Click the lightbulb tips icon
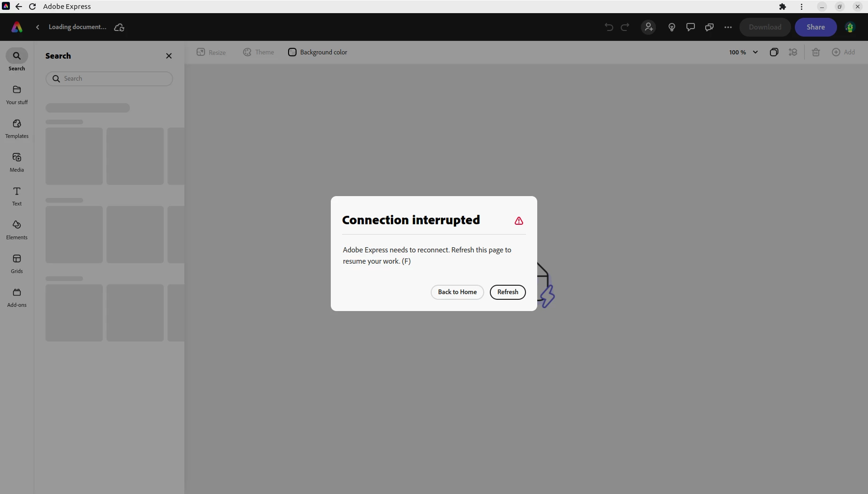Image resolution: width=868 pixels, height=494 pixels. tap(671, 27)
